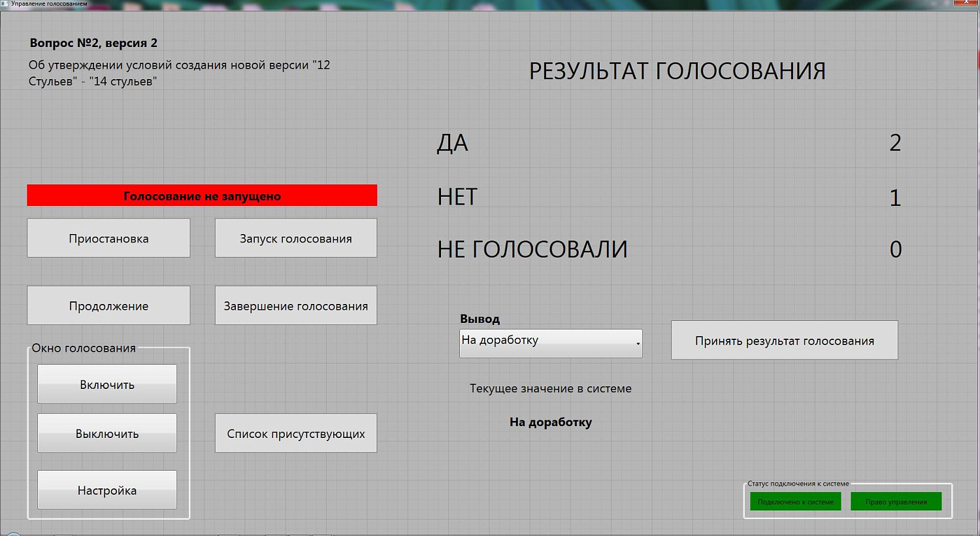Viewport: 980px width, 536px height.
Task: Click the Приостановка button
Action: 108,238
